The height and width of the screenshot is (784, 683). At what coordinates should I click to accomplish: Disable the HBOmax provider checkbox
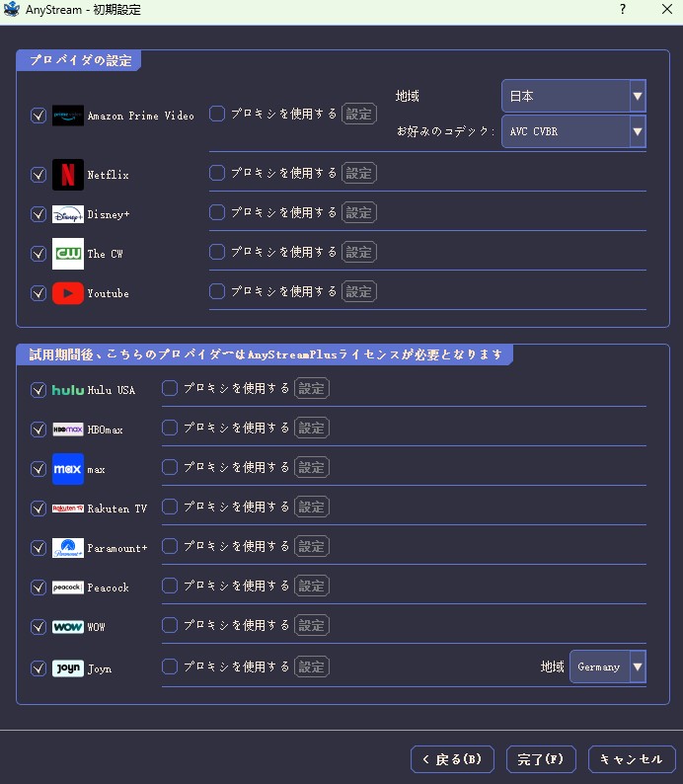click(x=38, y=430)
